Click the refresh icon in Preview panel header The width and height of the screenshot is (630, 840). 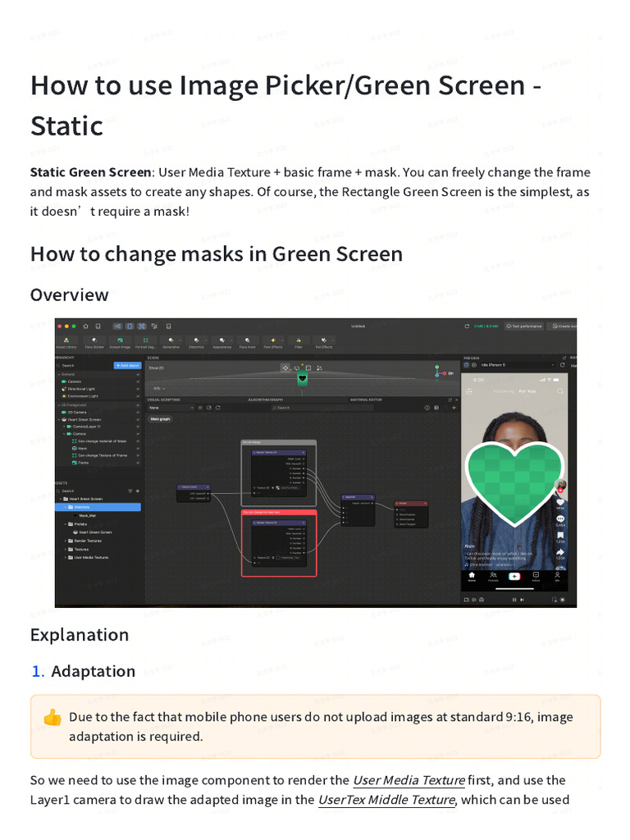tap(563, 365)
